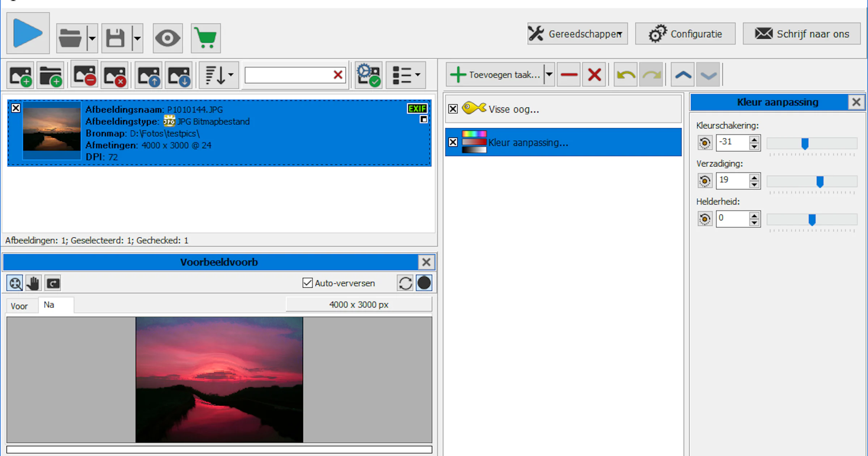This screenshot has width=868, height=456.
Task: Open the Gereedschappen menu
Action: click(577, 34)
